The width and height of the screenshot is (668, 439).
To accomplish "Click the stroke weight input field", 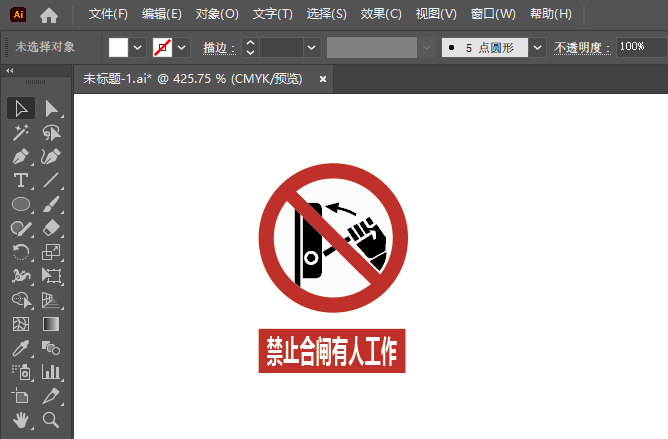I will coord(282,47).
